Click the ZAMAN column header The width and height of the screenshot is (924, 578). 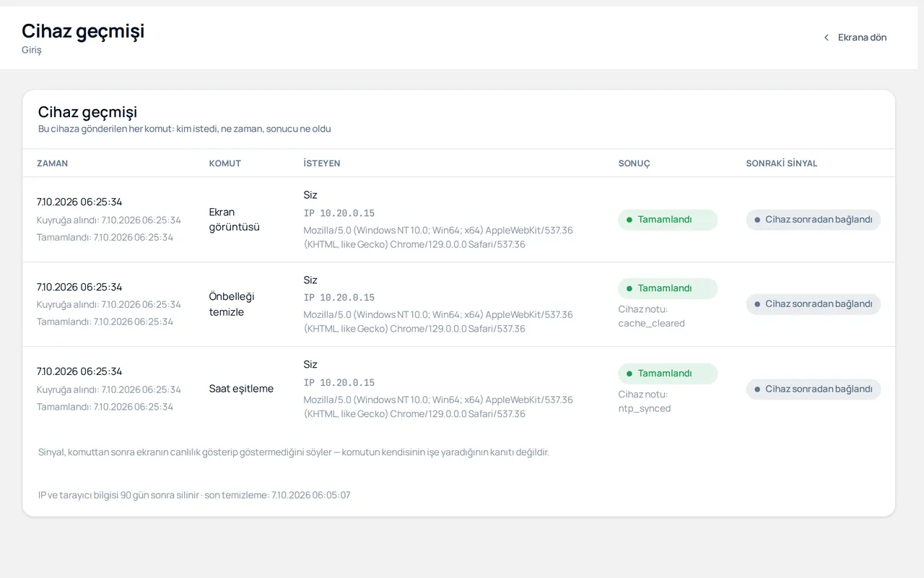[53, 163]
